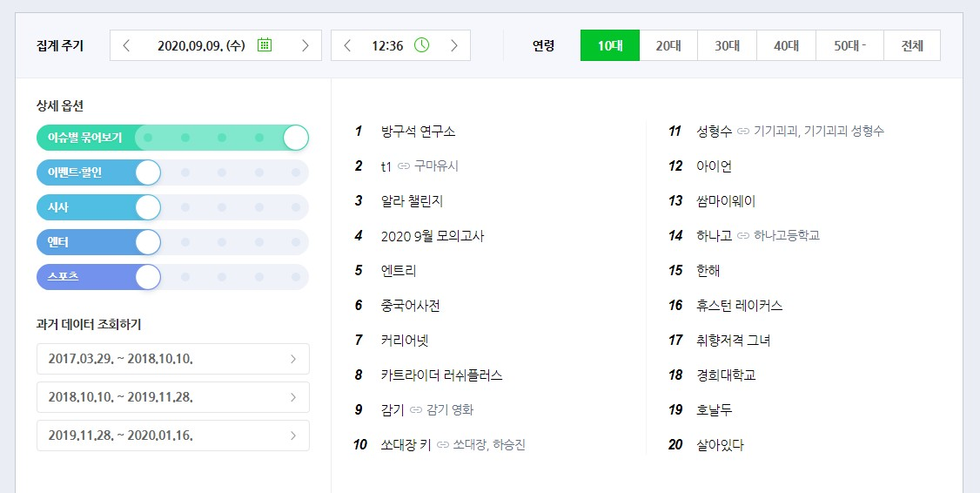Screen dimensions: 980x493
Task: Expand 2018.10.10. ~ 2019.11.28. past data
Action: click(173, 397)
